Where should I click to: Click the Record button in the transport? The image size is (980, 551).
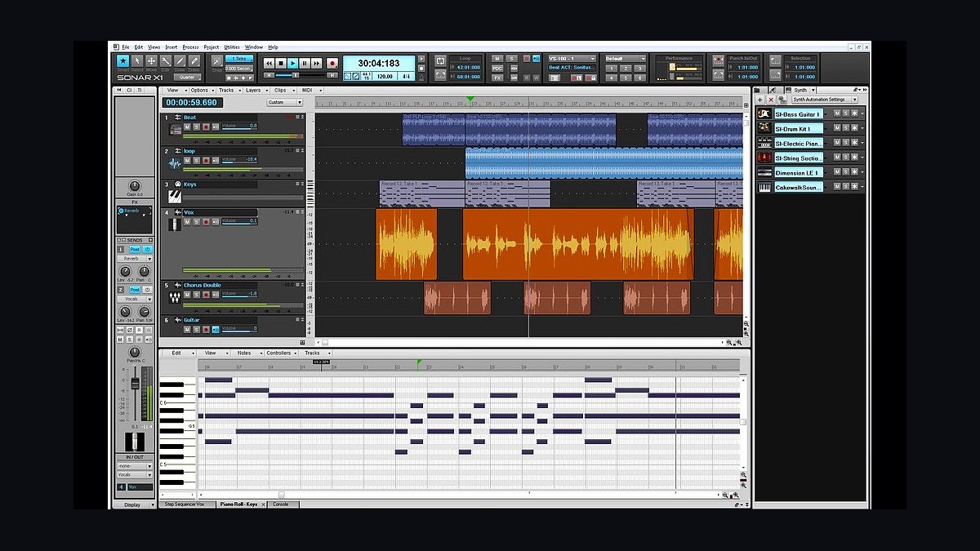(332, 63)
